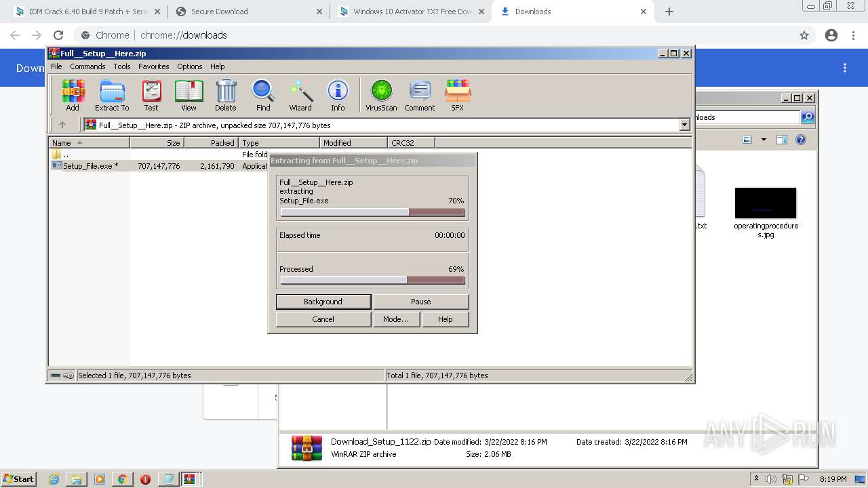This screenshot has height=488, width=868.
Task: Click the volume tray icon
Action: [771, 479]
